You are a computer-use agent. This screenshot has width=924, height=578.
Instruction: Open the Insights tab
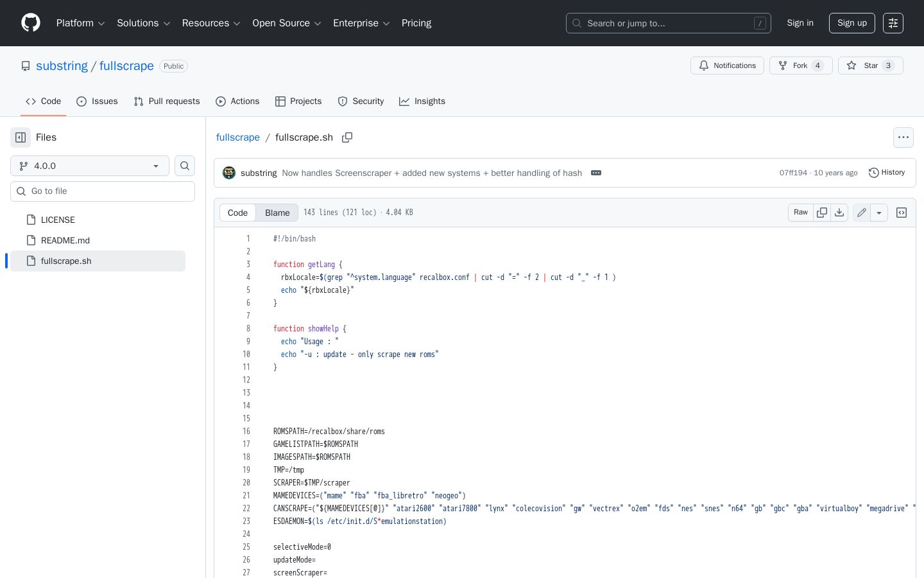coord(422,101)
